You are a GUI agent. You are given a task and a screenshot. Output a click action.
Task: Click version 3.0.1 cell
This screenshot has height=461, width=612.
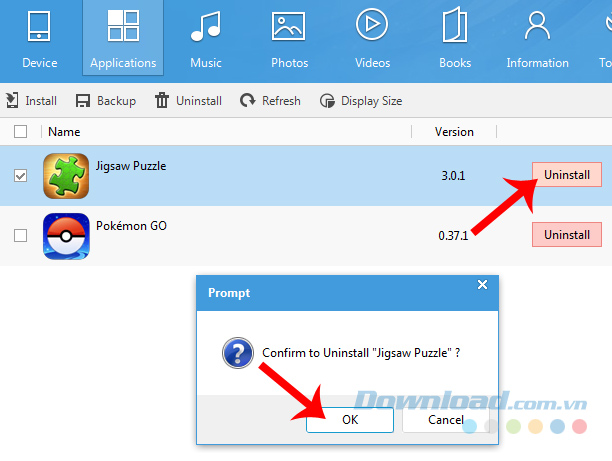pyautogui.click(x=453, y=176)
